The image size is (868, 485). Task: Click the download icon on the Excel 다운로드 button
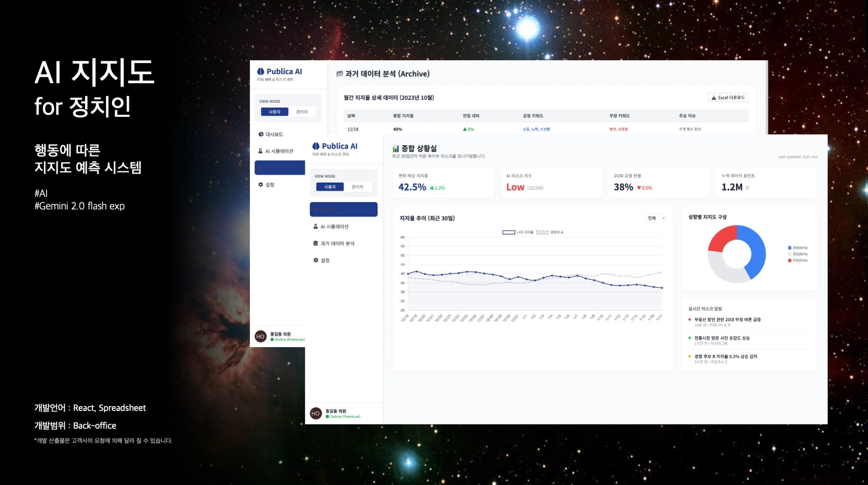[x=714, y=98]
